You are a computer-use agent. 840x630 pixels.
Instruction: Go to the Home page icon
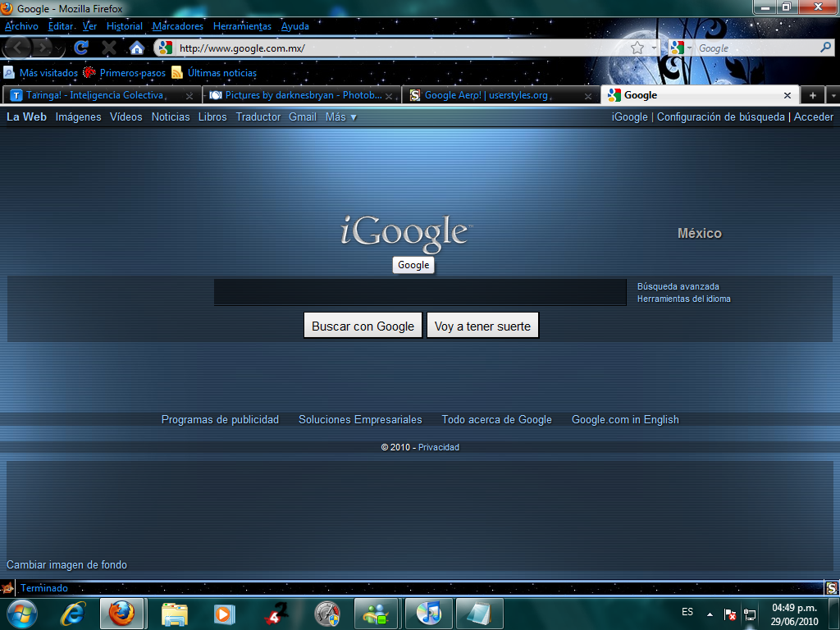137,48
